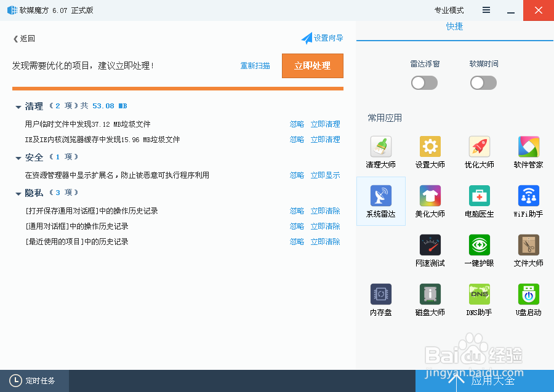Open 电脑医生 first-aid icon
This screenshot has width=554, height=392.
(x=479, y=196)
